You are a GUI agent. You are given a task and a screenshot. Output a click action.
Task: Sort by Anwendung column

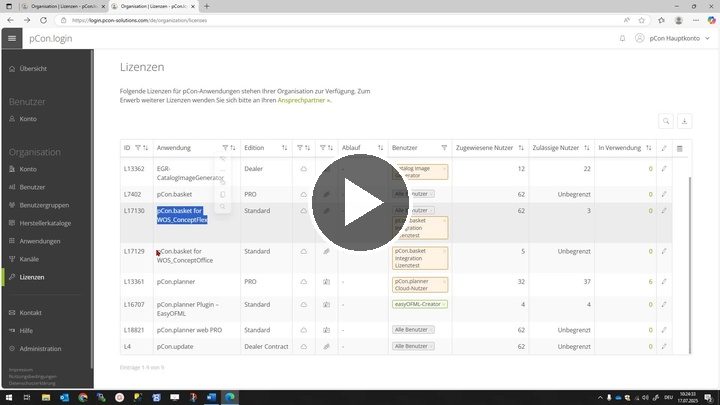click(233, 148)
